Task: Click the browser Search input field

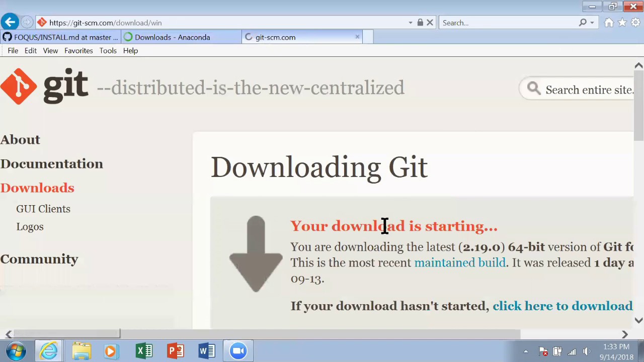Action: [x=508, y=23]
